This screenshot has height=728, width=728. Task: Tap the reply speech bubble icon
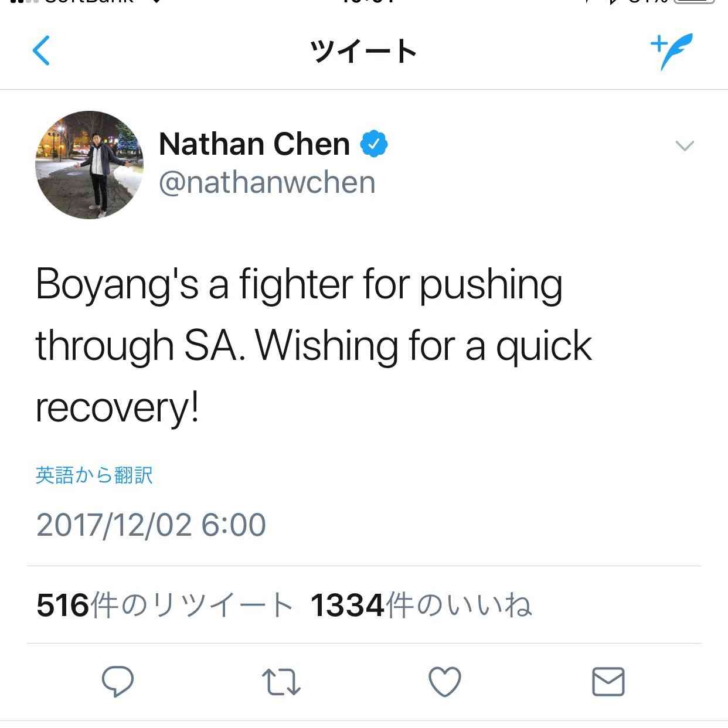(x=118, y=682)
